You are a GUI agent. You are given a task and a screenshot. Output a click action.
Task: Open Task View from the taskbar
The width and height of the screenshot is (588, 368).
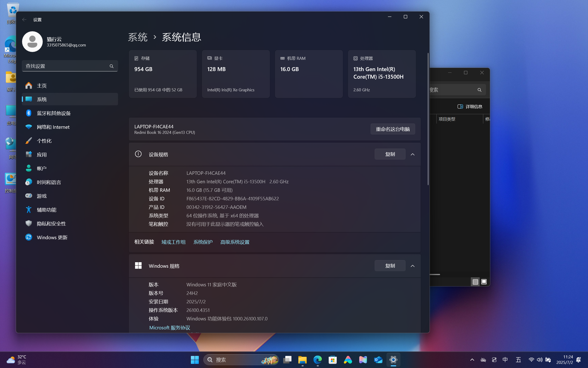point(287,360)
